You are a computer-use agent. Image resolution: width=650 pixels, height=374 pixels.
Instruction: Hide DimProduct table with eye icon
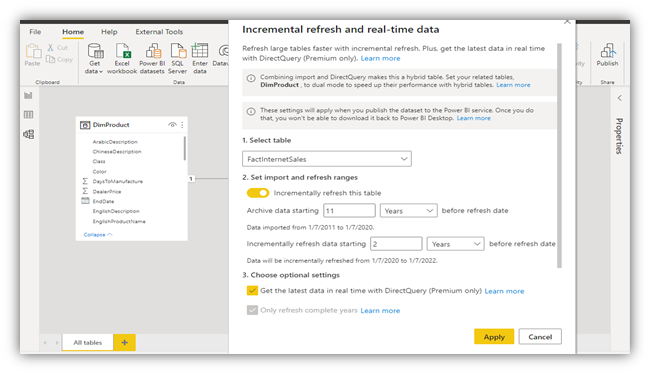tap(172, 125)
